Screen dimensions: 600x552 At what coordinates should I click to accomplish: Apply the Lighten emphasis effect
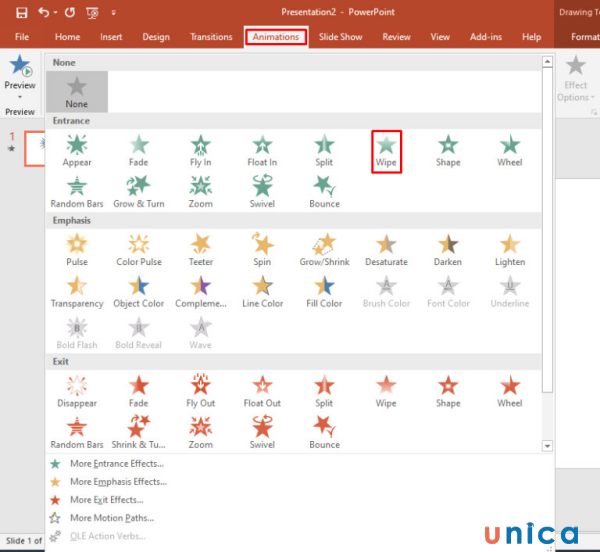510,250
